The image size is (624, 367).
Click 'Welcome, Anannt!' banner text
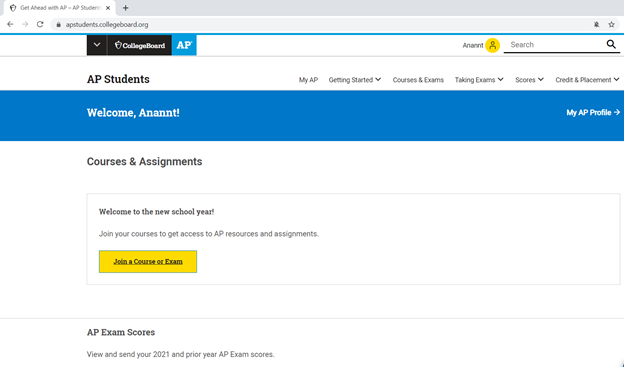(133, 113)
